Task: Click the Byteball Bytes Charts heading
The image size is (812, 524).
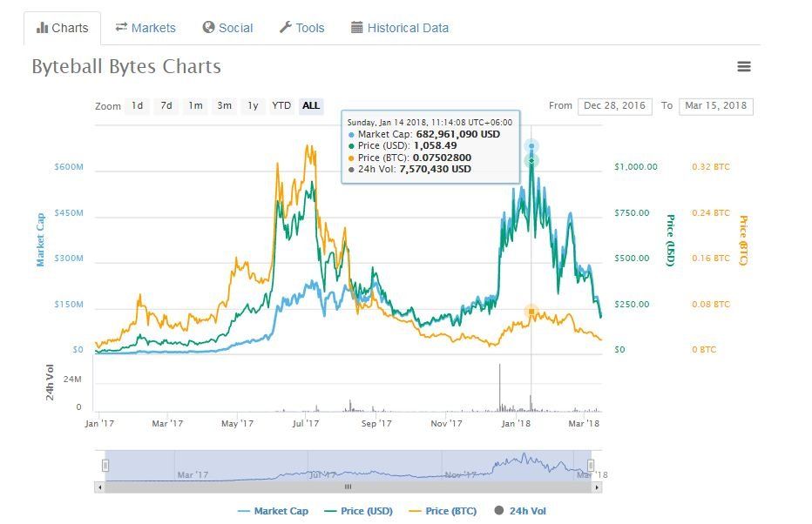Action: click(126, 67)
